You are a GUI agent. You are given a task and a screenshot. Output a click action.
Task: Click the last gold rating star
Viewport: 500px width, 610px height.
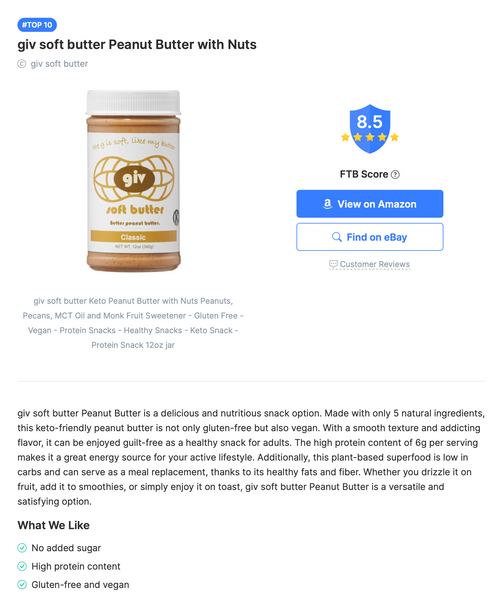click(x=395, y=137)
